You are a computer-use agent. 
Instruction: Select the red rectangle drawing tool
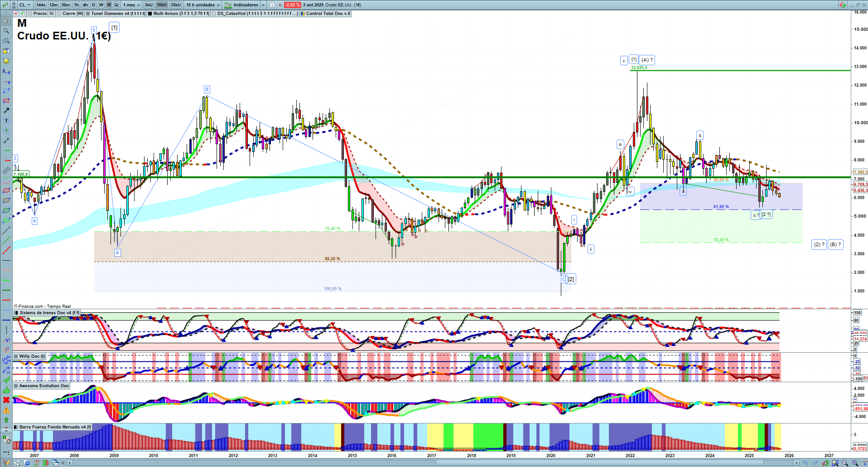point(6,101)
